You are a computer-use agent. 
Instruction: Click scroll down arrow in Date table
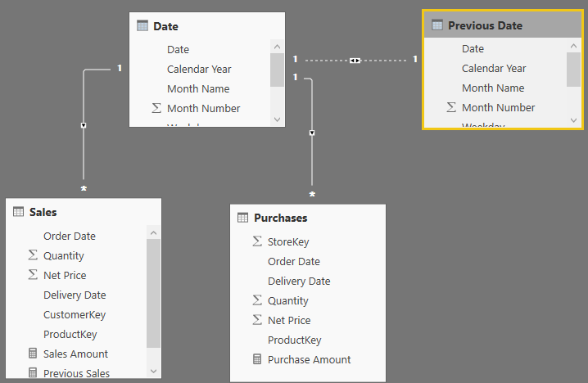(x=277, y=119)
